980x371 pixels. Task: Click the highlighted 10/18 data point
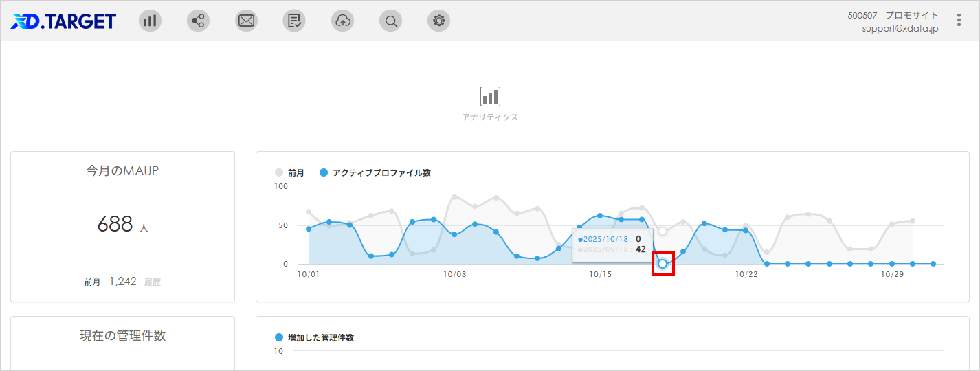click(x=662, y=264)
